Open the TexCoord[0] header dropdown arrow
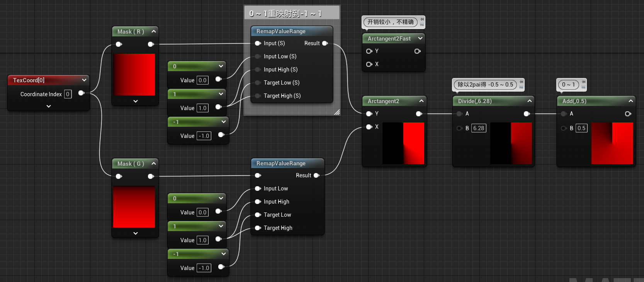Viewport: 644px width, 282px height. (84, 80)
